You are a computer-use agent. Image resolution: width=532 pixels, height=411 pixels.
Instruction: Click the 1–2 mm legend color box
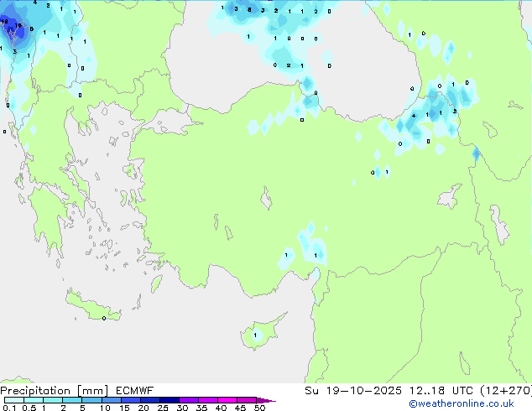[x=53, y=400]
